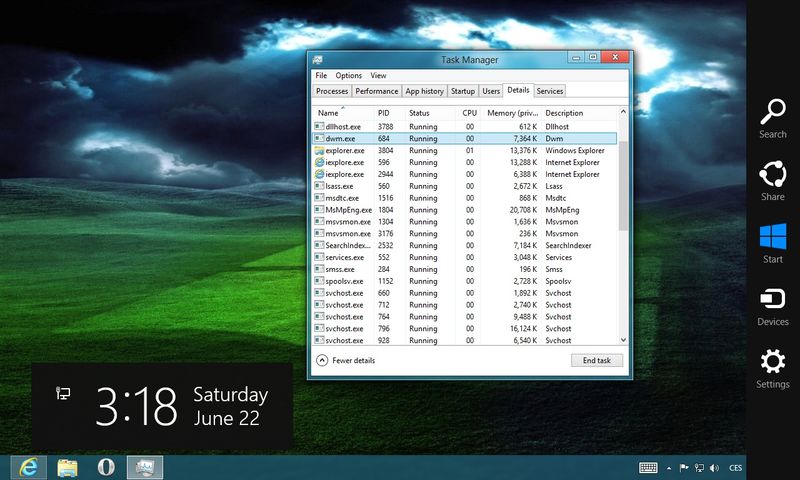Select svchost.exe with PID 712
Image resolution: width=800 pixels, height=480 pixels.
tap(464, 305)
